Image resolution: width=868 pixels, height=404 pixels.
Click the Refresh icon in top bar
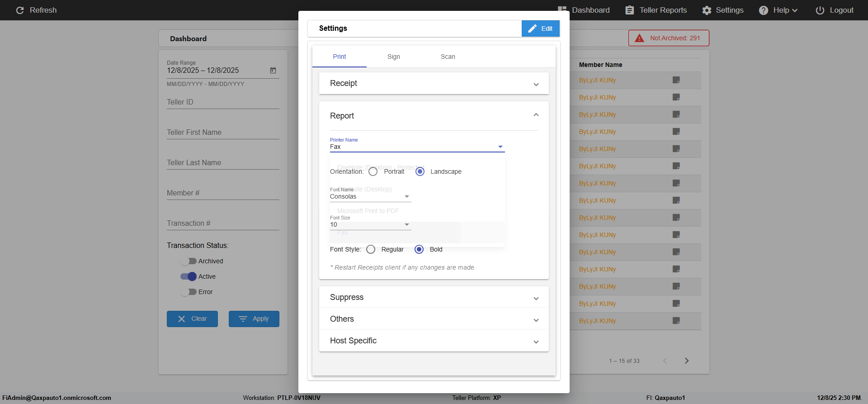pos(20,10)
